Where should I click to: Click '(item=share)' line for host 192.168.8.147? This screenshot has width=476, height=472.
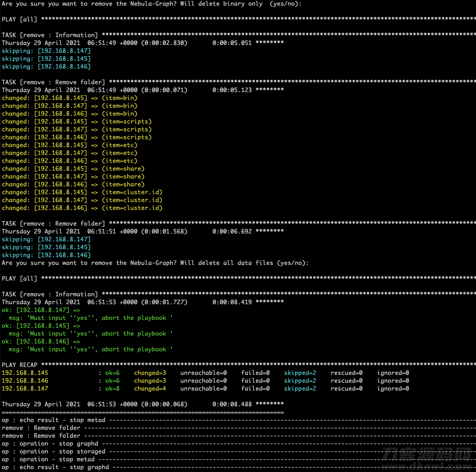tap(73, 177)
